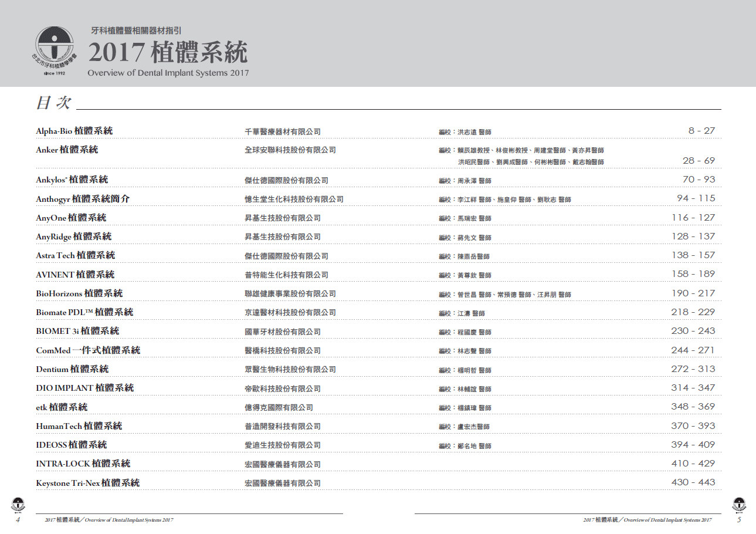Image resolution: width=756 pixels, height=534 pixels.
Task: Click editor '編校：馬瑞宏 醫師'
Action: pyautogui.click(x=465, y=218)
